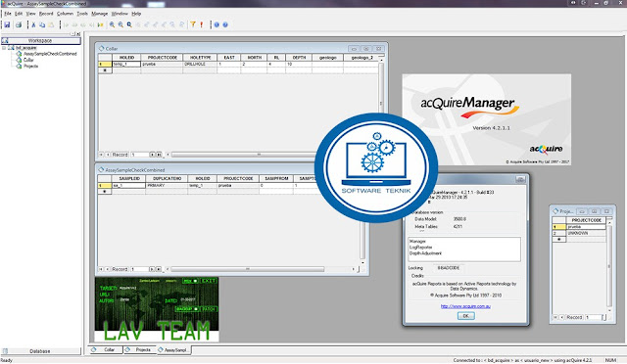This screenshot has width=627, height=364.
Task: Select the temp_1 cell in Collar
Action: pos(126,64)
